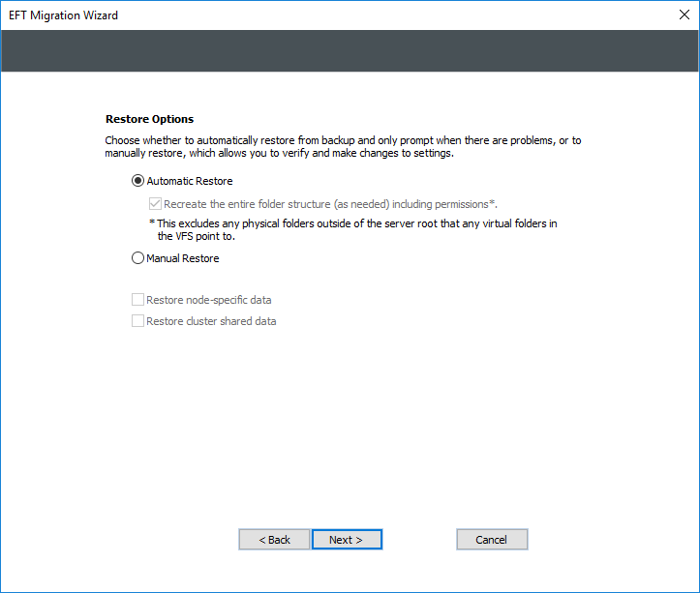Click the EFT Migration Wizard title text
The width and height of the screenshot is (700, 593).
tap(64, 15)
